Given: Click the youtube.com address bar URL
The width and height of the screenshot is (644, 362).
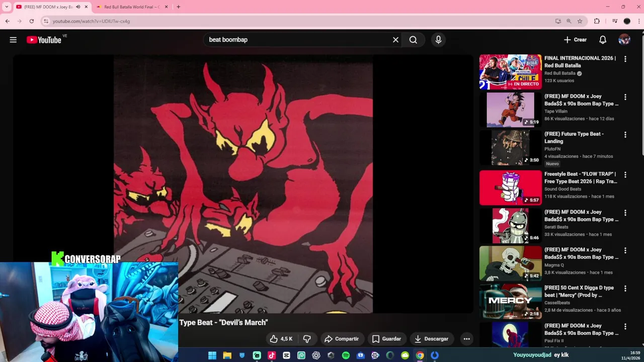Looking at the screenshot, I should point(91,21).
